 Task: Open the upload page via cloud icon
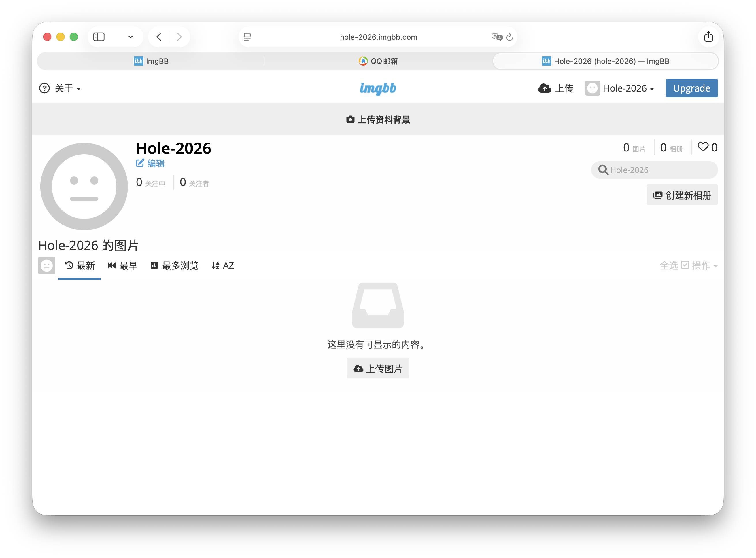point(545,88)
